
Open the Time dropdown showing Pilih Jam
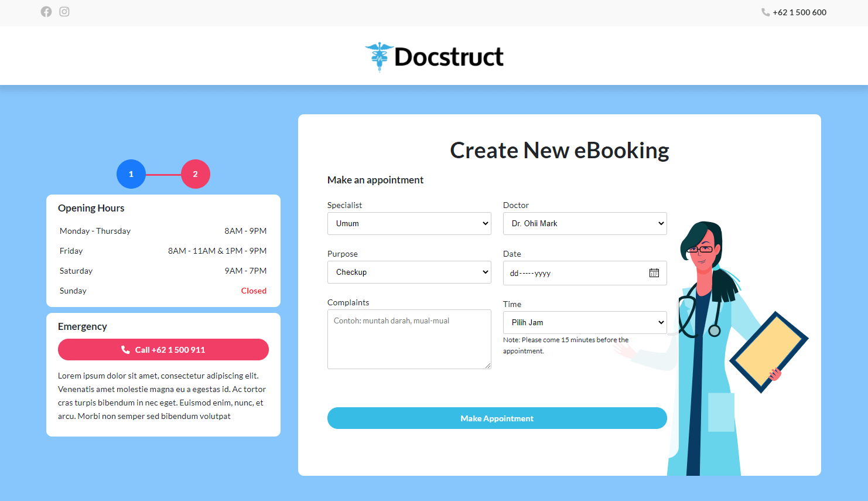coord(585,322)
